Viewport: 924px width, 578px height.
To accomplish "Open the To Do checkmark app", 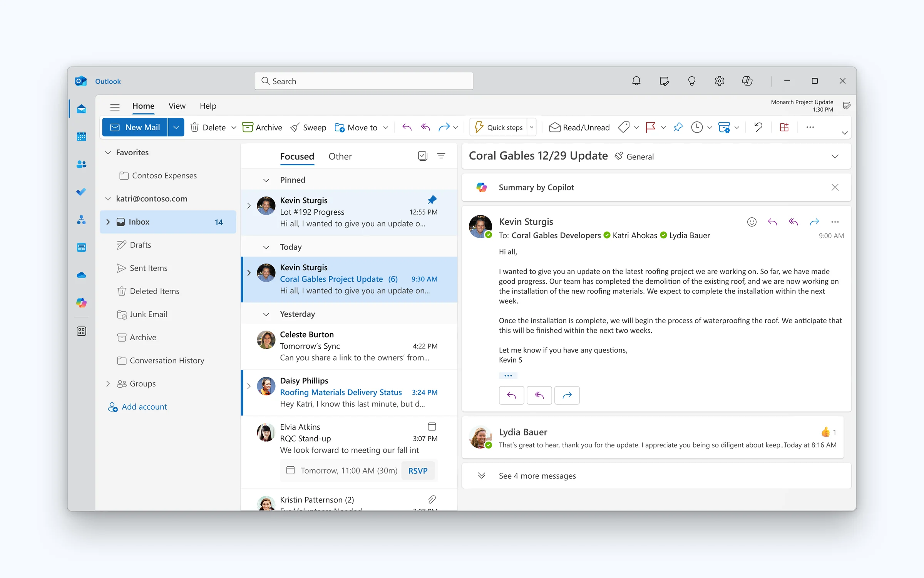I will [x=81, y=192].
